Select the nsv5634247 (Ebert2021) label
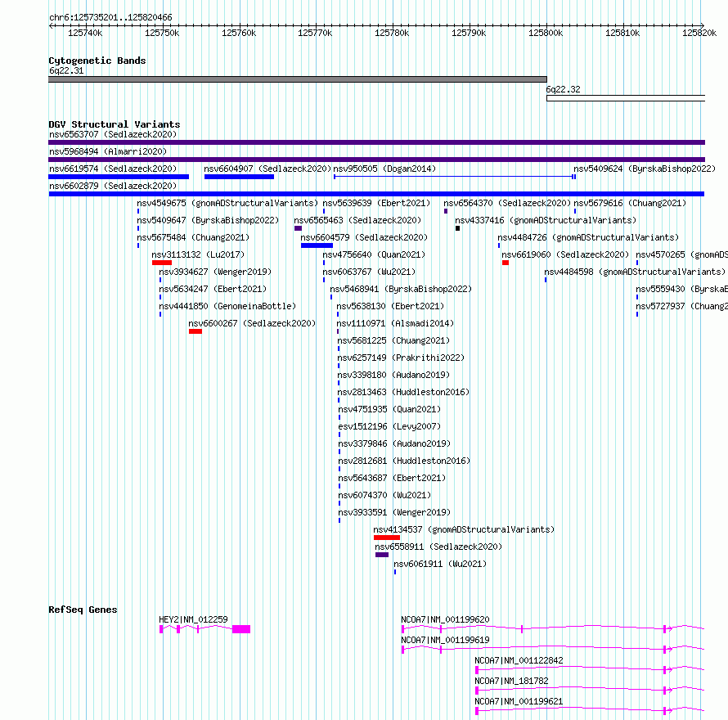The width and height of the screenshot is (728, 720). (x=213, y=289)
